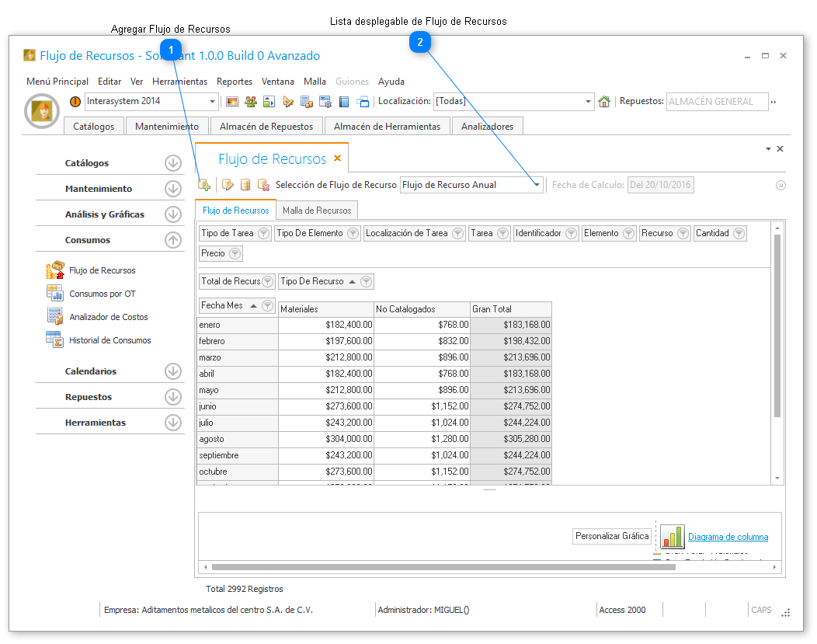Click the delete resource flow icon
Viewport: 817px width, 644px height.
coord(263,185)
